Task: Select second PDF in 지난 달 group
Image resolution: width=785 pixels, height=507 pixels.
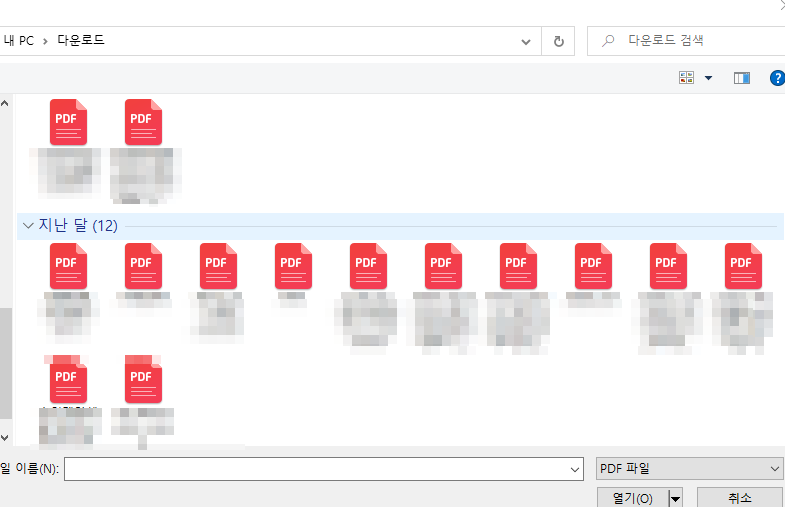Action: [143, 266]
